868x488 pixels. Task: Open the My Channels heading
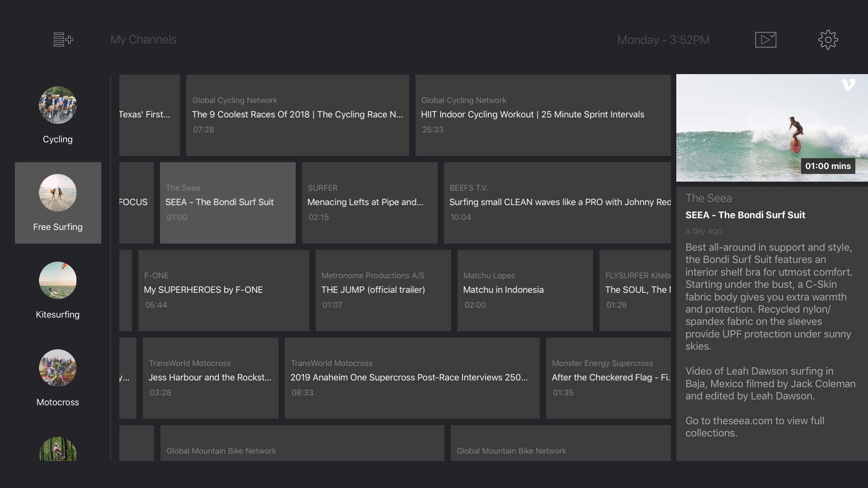click(x=143, y=40)
